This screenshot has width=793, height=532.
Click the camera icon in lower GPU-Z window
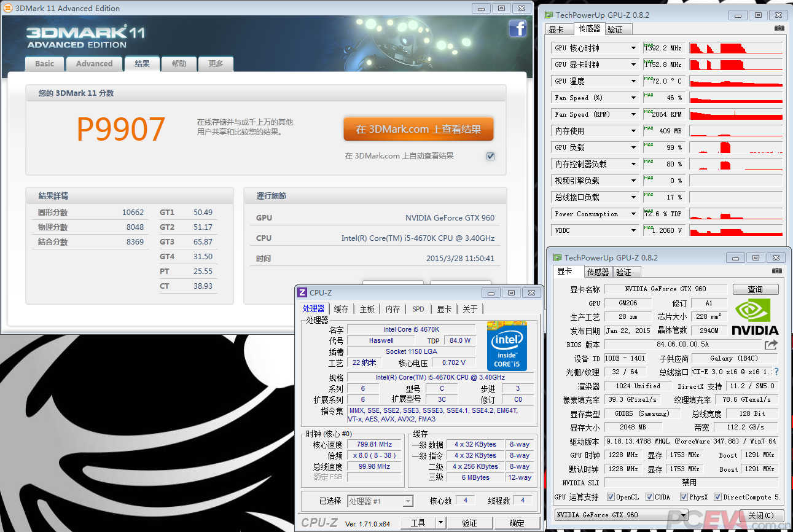coord(777,271)
